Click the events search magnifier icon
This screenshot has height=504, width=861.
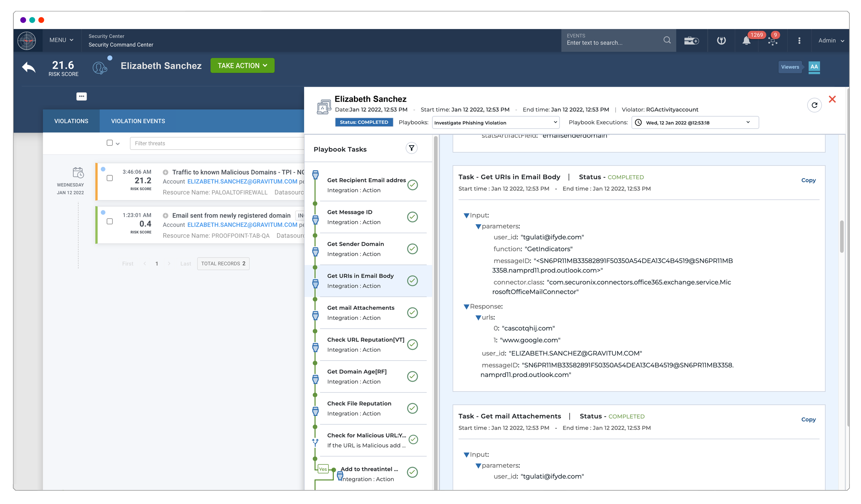tap(667, 40)
